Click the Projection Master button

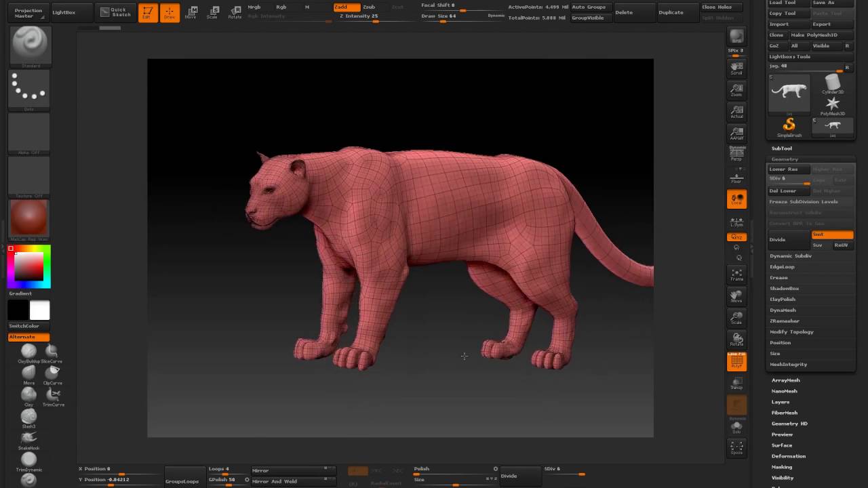coord(28,12)
